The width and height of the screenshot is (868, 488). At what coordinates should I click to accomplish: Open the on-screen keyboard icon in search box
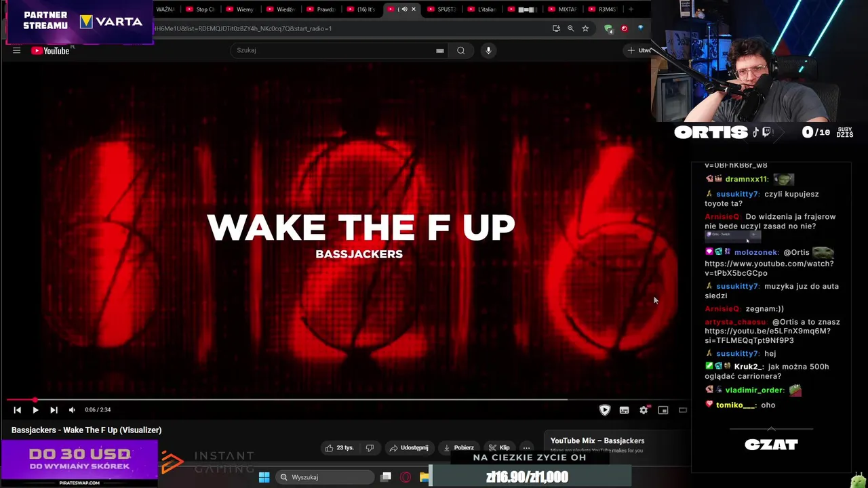pyautogui.click(x=440, y=50)
